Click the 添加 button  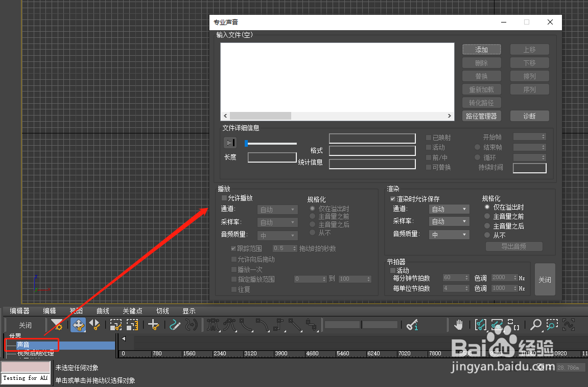click(482, 50)
